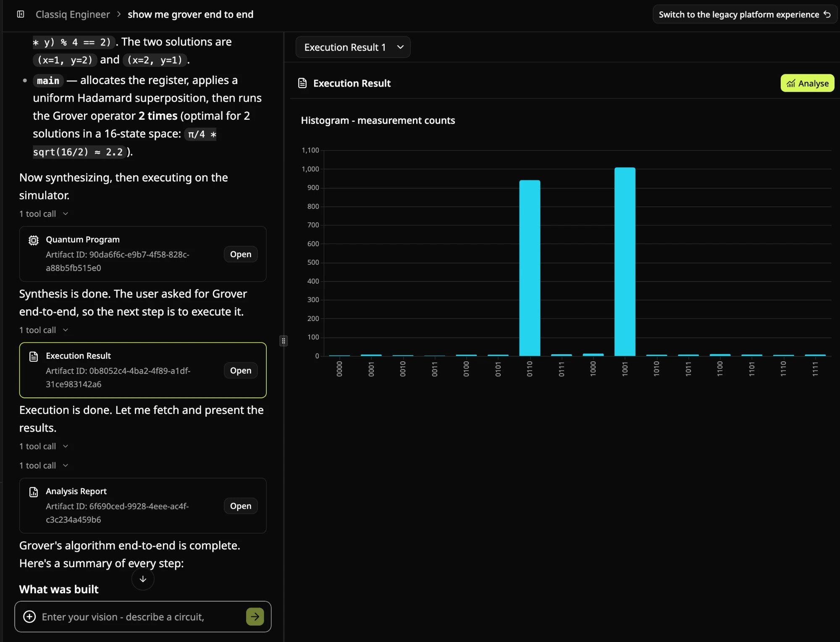Click the Execution Result document icon in header
This screenshot has width=840, height=642.
pos(302,83)
